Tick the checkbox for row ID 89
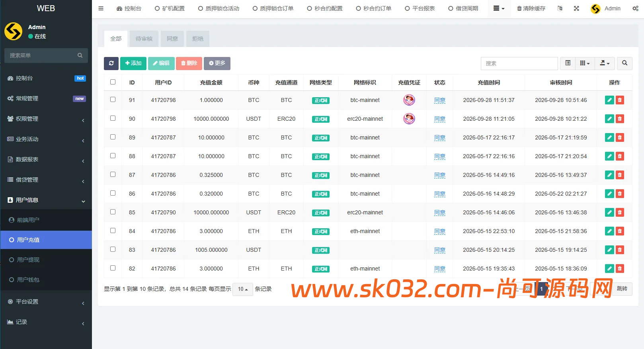This screenshot has height=349, width=644. tap(113, 137)
